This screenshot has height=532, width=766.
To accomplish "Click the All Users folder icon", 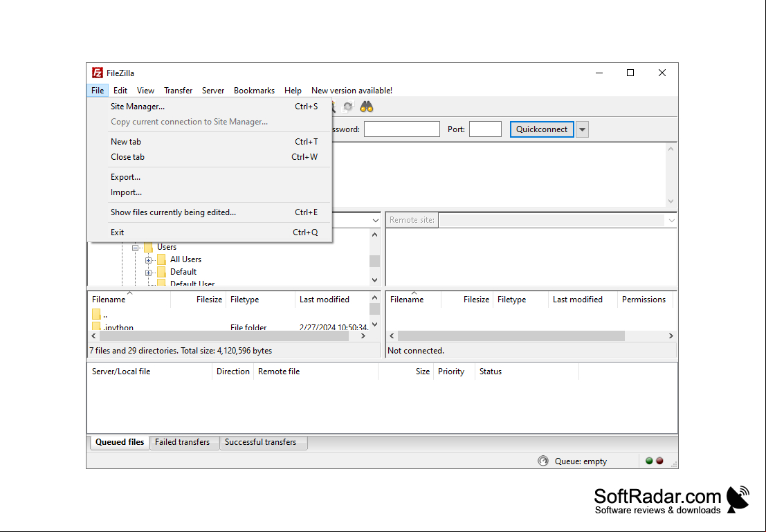I will 162,259.
